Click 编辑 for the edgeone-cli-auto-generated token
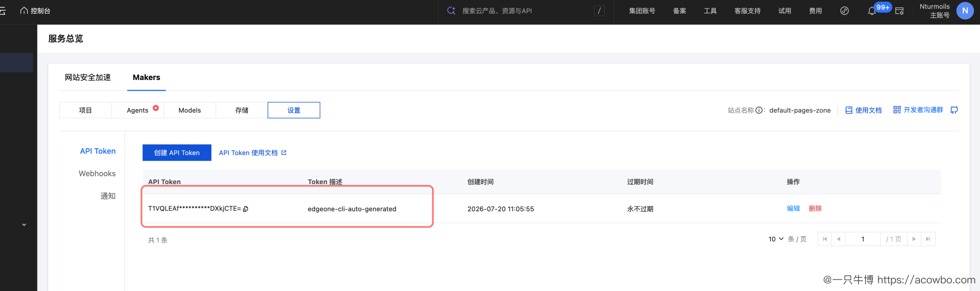The image size is (980, 291). [x=793, y=208]
